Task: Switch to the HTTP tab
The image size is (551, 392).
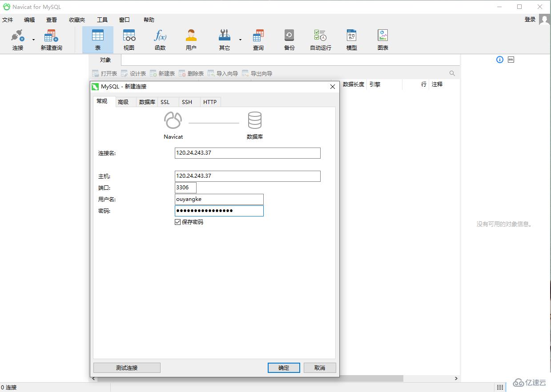Action: coord(210,102)
